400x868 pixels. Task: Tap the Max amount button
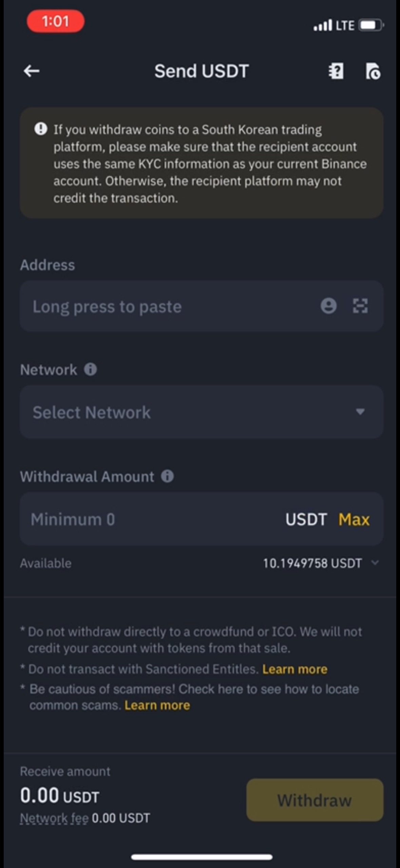(354, 519)
